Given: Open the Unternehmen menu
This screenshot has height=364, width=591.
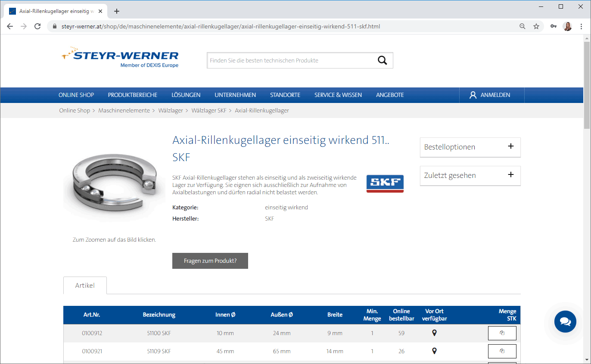Looking at the screenshot, I should pos(235,95).
